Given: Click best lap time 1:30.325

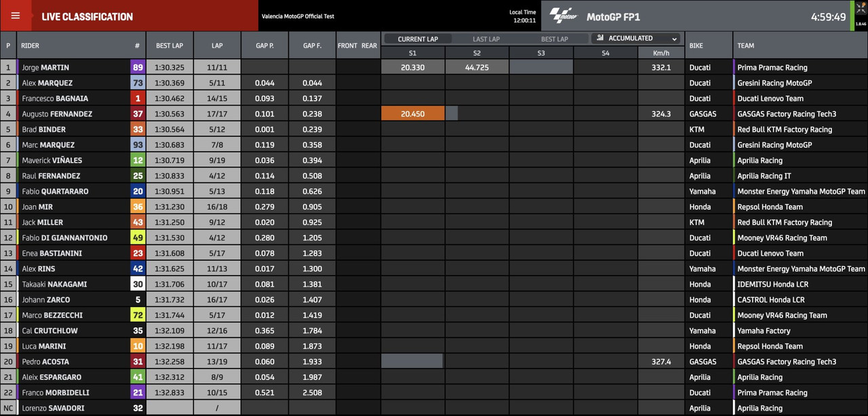Looking at the screenshot, I should point(170,68).
